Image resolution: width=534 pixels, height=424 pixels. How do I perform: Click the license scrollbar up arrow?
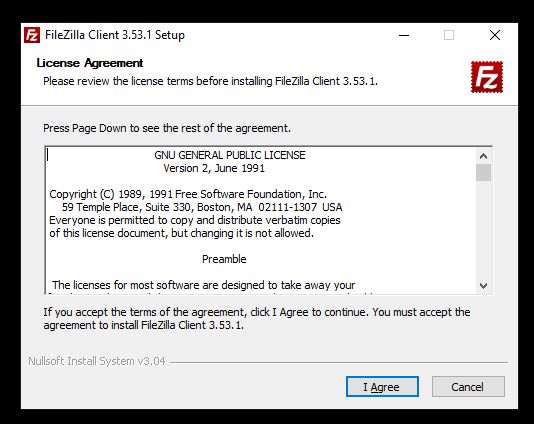[483, 156]
